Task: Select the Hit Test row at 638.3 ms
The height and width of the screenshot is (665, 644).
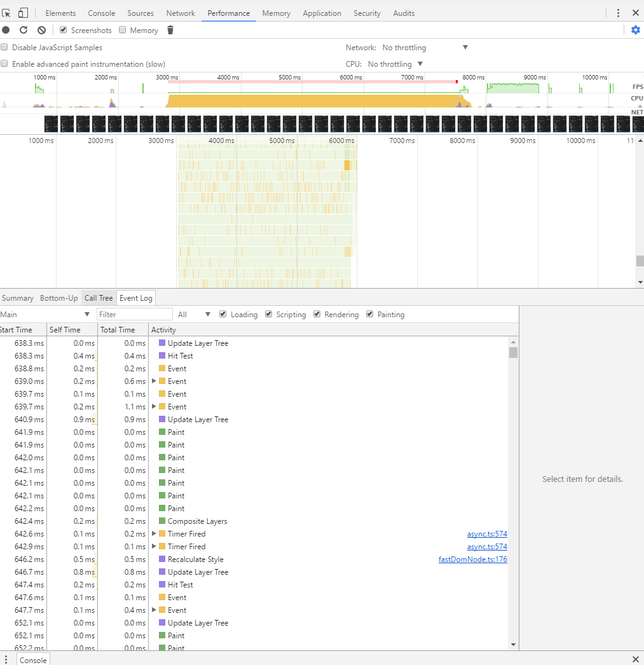Action: tap(254, 355)
